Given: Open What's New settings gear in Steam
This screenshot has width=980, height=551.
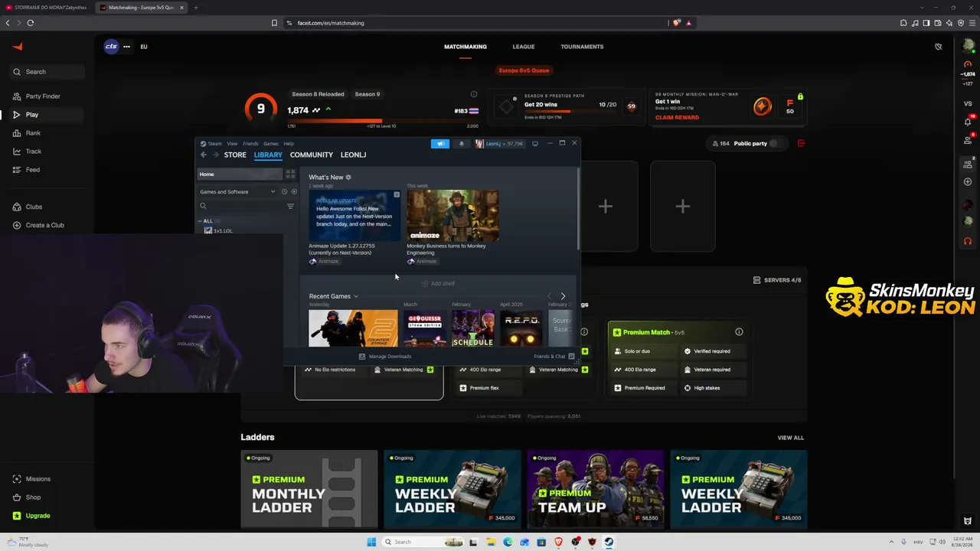Looking at the screenshot, I should click(x=348, y=178).
